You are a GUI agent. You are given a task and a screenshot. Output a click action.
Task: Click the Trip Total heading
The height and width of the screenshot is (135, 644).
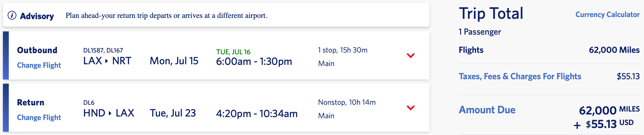[491, 14]
